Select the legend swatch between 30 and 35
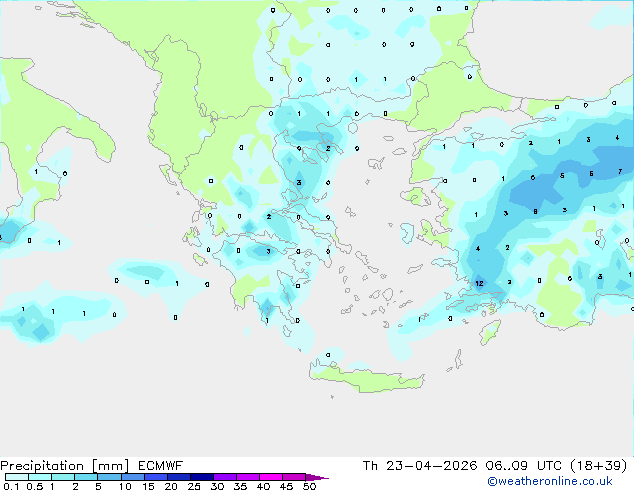 click(225, 477)
